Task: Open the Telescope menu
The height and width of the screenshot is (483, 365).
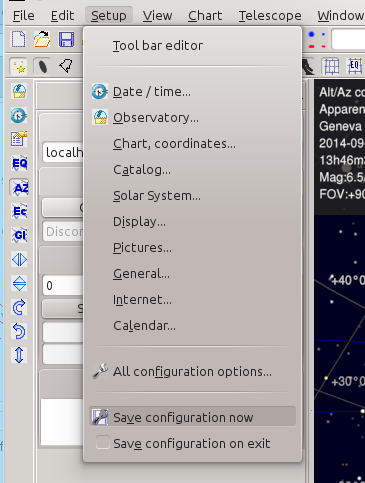Action: (x=270, y=16)
